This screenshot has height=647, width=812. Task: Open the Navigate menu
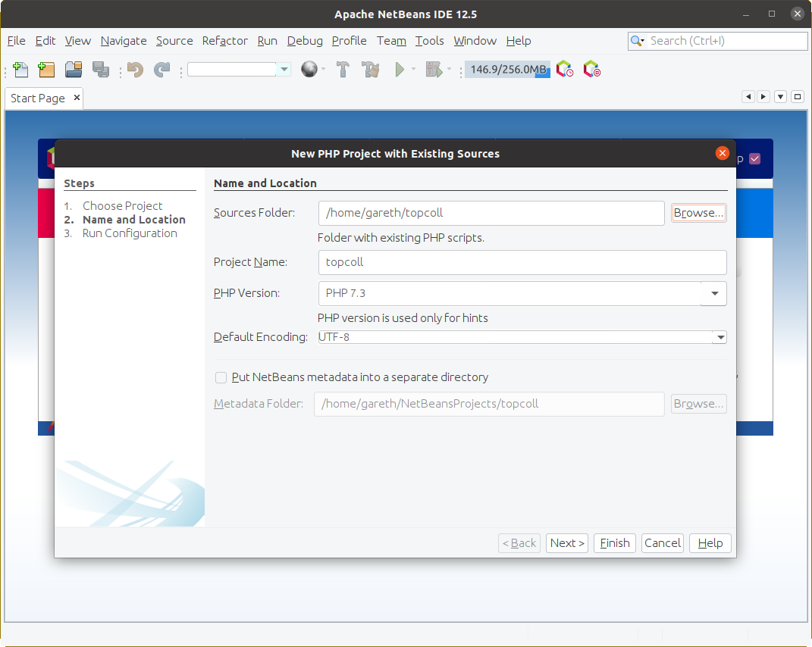click(x=124, y=41)
